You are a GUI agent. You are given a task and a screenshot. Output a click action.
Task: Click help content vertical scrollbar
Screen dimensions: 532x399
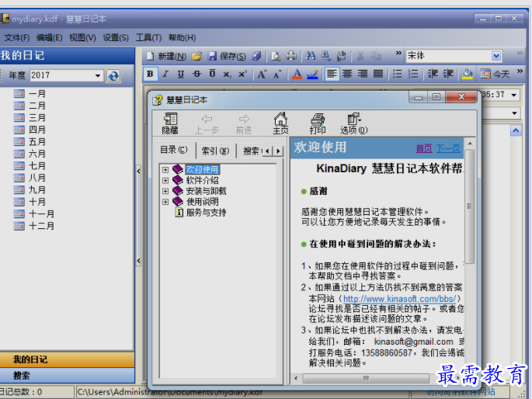(470, 206)
